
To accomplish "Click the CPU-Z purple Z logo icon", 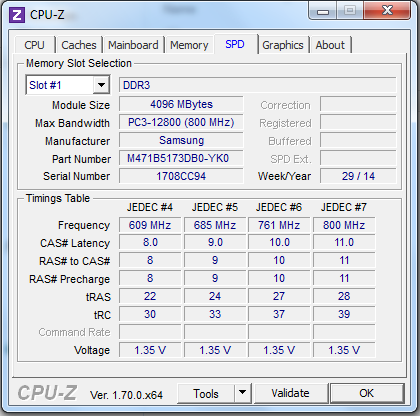I will pyautogui.click(x=17, y=15).
